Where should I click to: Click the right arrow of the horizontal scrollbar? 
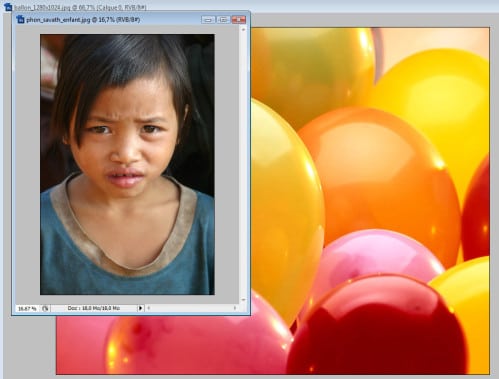(235, 308)
